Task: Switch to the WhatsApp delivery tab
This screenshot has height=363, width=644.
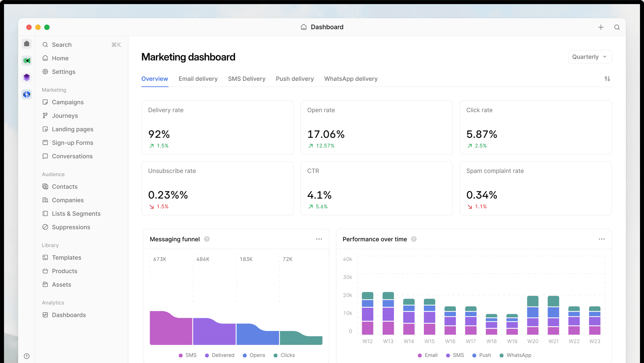Action: click(x=351, y=79)
